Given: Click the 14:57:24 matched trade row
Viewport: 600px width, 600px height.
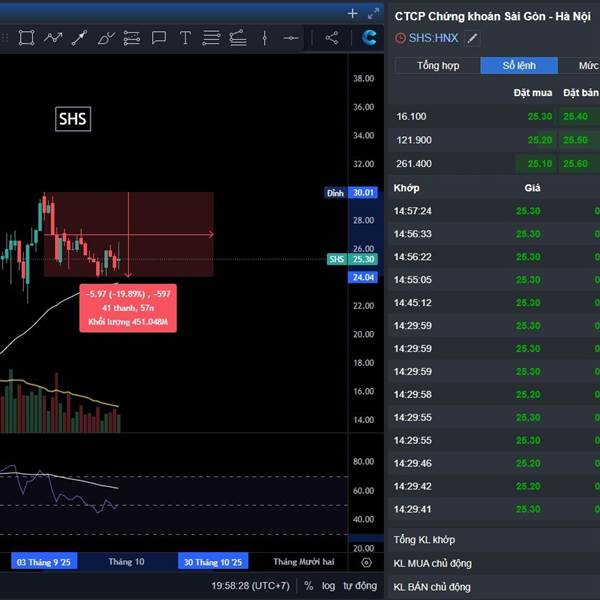Looking at the screenshot, I should pos(494,211).
